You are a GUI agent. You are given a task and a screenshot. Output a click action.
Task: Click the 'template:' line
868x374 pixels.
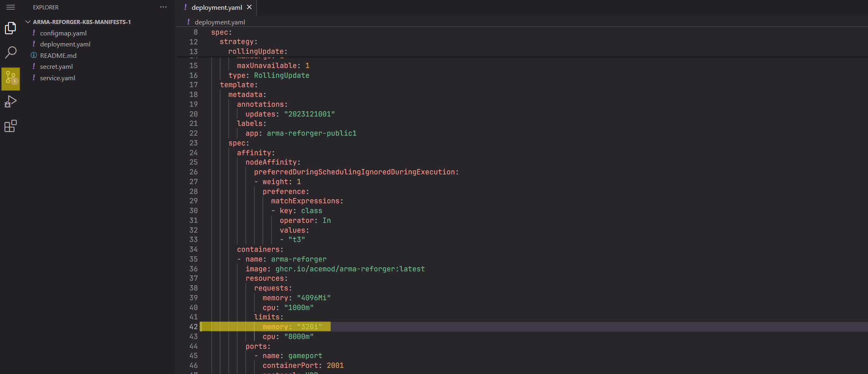[239, 85]
